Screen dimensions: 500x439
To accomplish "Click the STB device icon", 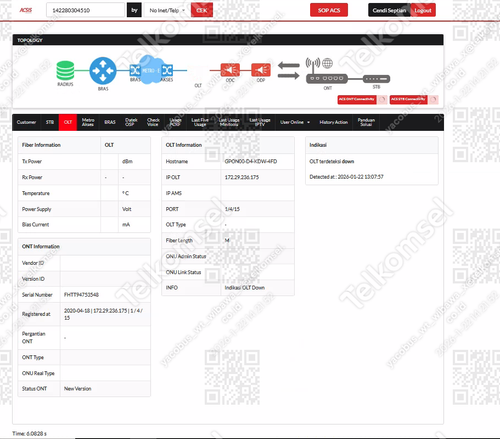I will [x=376, y=79].
